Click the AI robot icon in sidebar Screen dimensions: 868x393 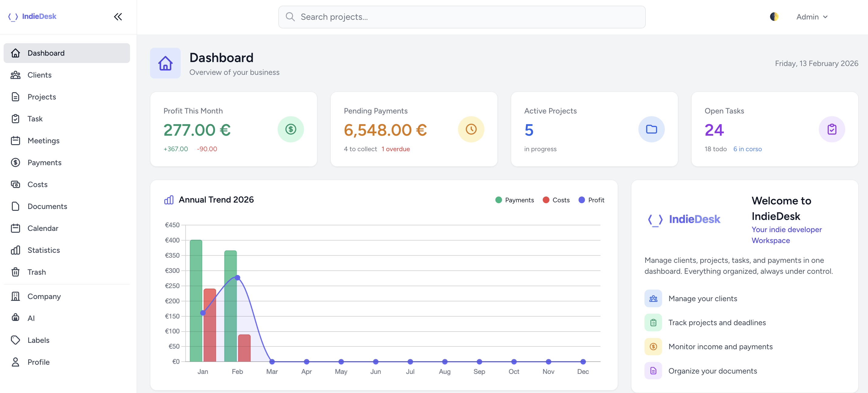[x=15, y=318]
